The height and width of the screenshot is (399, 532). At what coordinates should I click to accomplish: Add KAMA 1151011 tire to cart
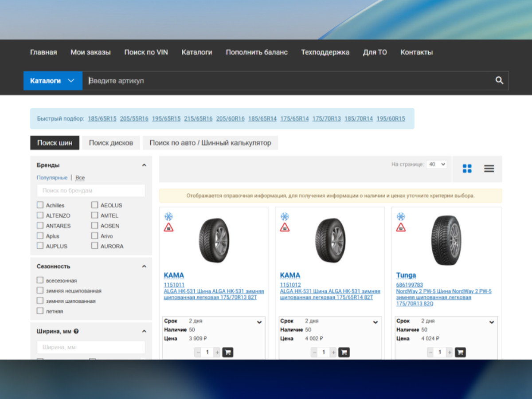[x=228, y=352]
